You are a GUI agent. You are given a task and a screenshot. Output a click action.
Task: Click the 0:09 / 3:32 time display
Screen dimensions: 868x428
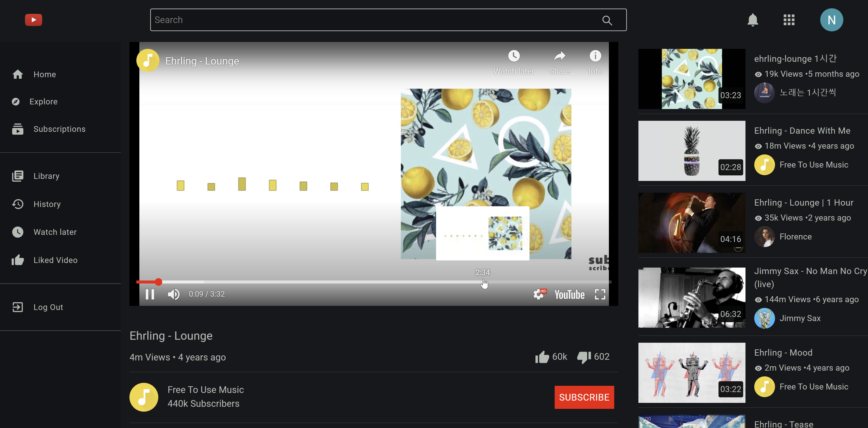coord(207,294)
